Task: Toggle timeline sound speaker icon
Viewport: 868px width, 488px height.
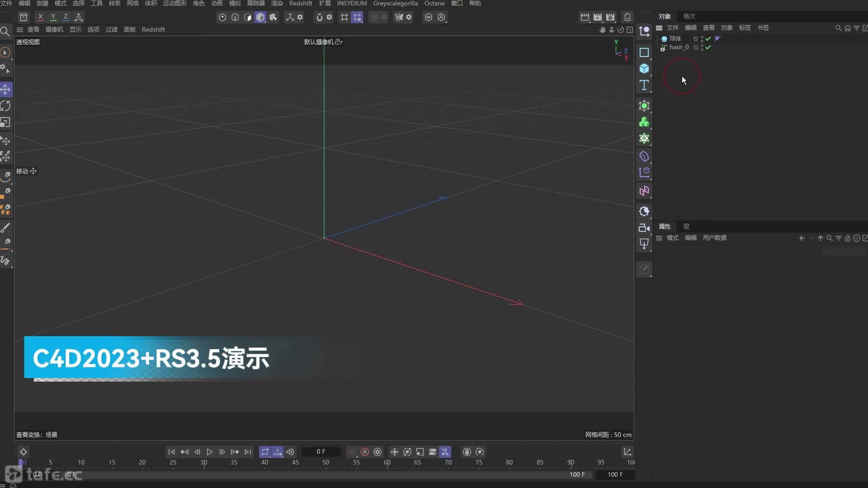Action: [x=290, y=452]
